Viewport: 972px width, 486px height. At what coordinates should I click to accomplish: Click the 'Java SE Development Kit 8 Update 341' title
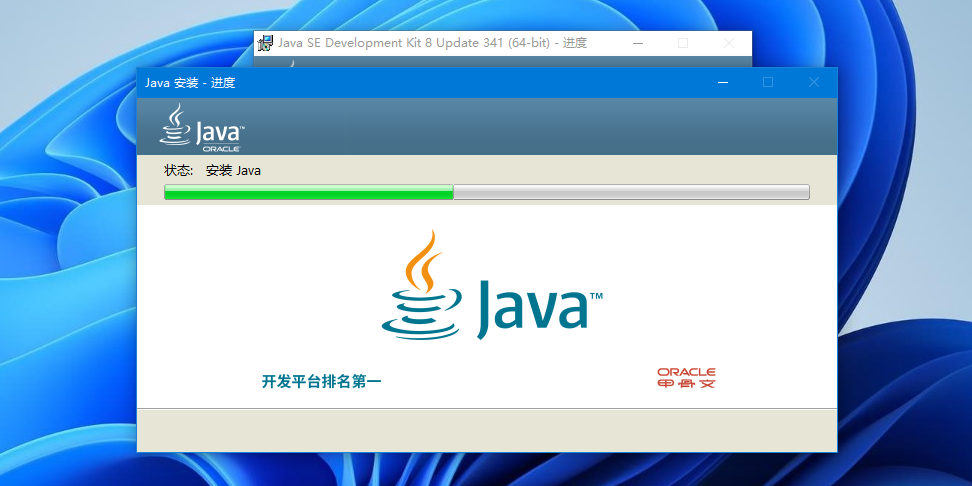pyautogui.click(x=432, y=43)
